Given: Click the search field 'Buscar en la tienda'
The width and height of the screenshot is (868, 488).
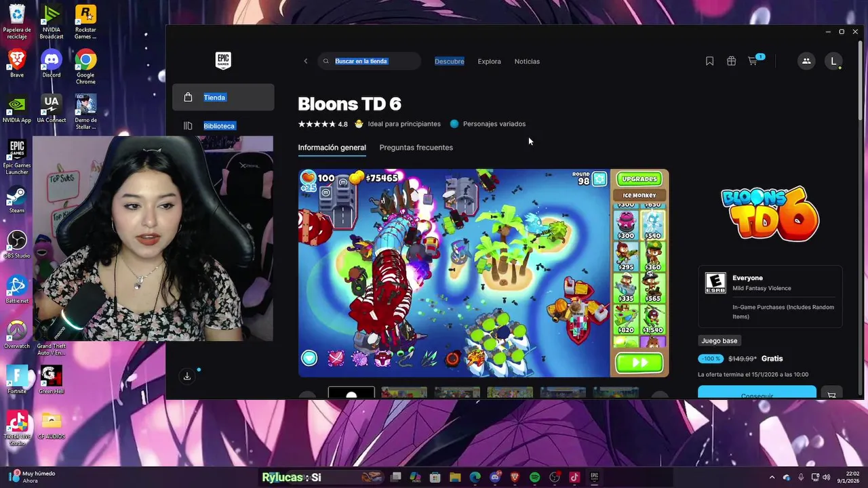Looking at the screenshot, I should 370,61.
